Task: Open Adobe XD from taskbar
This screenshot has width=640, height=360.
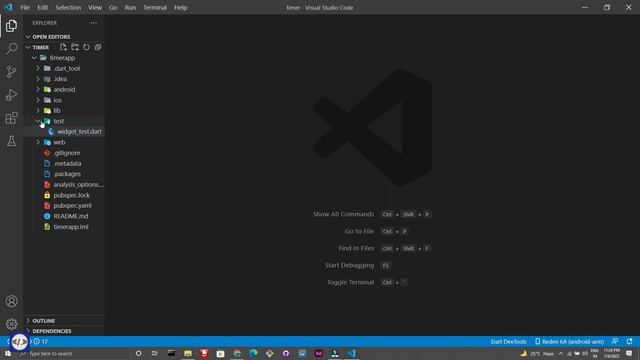Action: [x=319, y=353]
